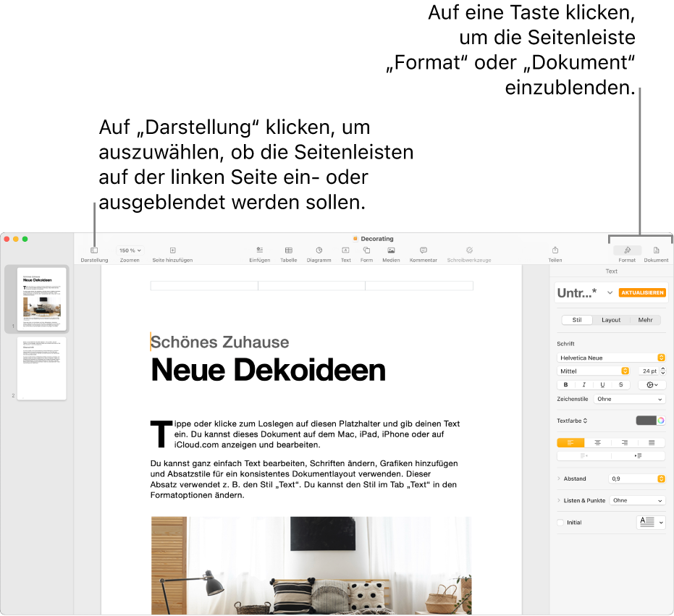Insert a text box with Text tool

tap(345, 250)
